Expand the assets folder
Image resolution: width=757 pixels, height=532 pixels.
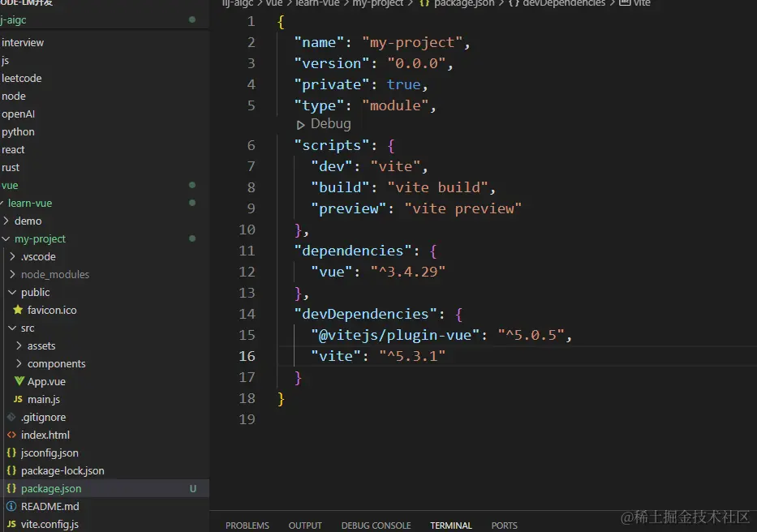pos(19,345)
